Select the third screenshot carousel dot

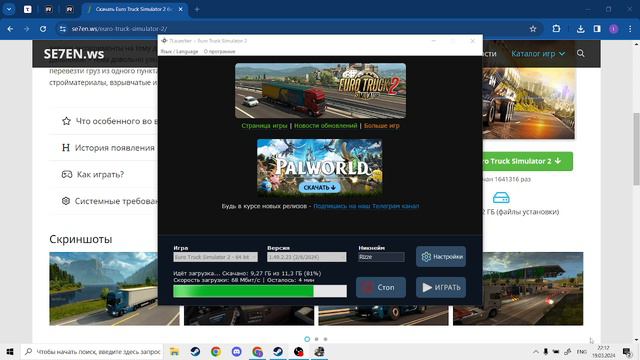pos(325,339)
